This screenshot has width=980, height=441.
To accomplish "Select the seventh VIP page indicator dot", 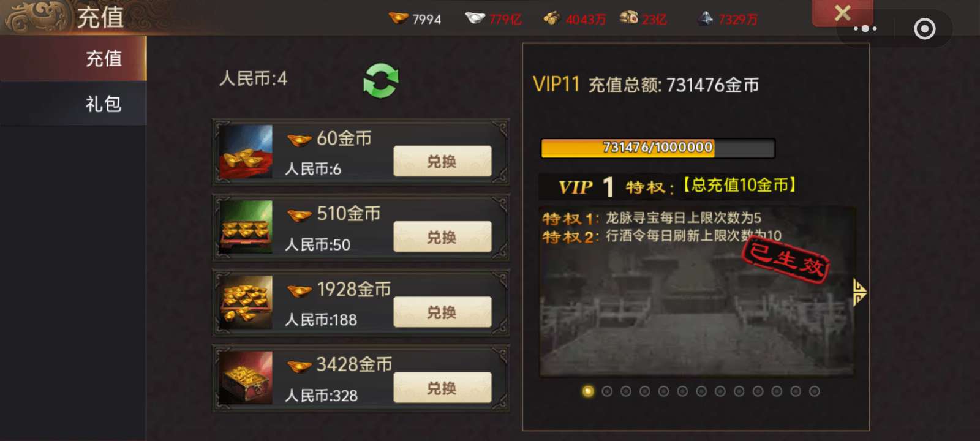I will pyautogui.click(x=701, y=391).
